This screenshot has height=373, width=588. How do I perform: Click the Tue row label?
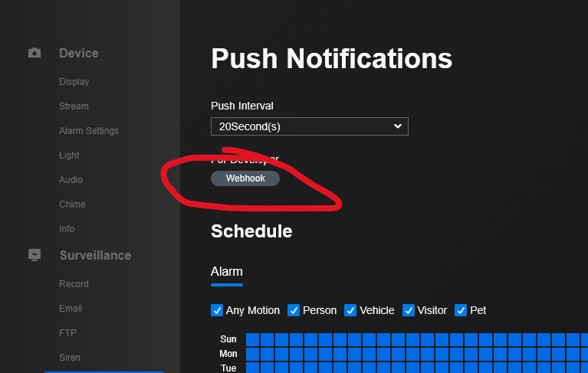tap(228, 368)
